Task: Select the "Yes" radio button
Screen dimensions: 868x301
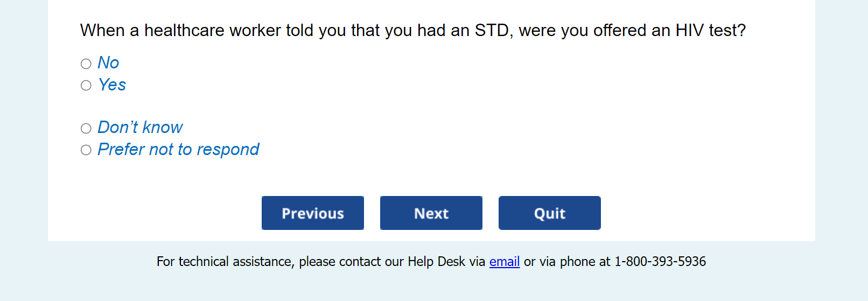Action: (86, 86)
